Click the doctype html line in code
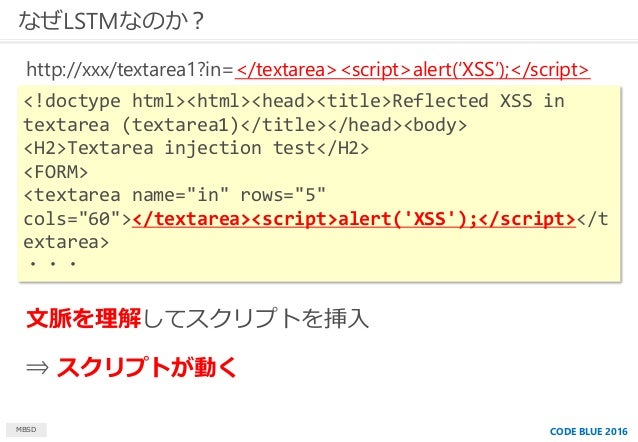 pyautogui.click(x=294, y=101)
